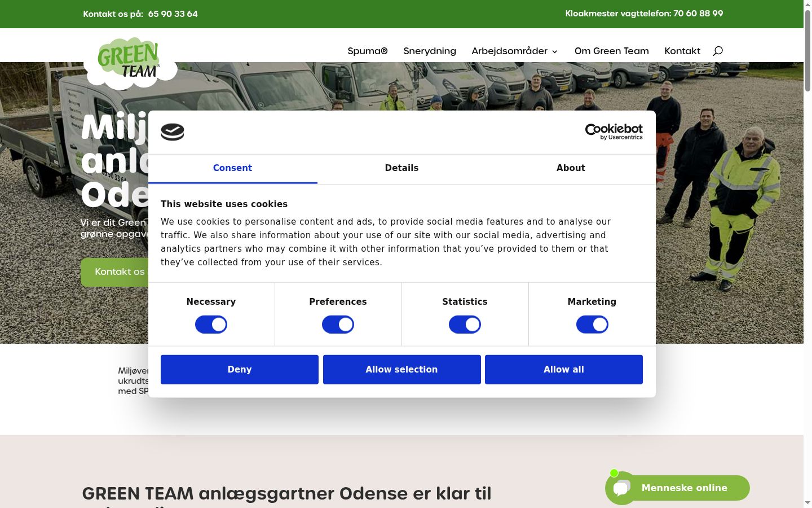812x508 pixels.
Task: Click the 'This website uses cookies' heading
Action: 224,204
